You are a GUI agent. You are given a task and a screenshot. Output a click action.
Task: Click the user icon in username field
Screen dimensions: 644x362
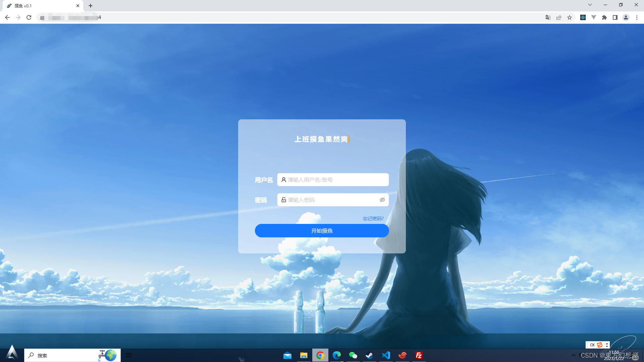pos(284,180)
